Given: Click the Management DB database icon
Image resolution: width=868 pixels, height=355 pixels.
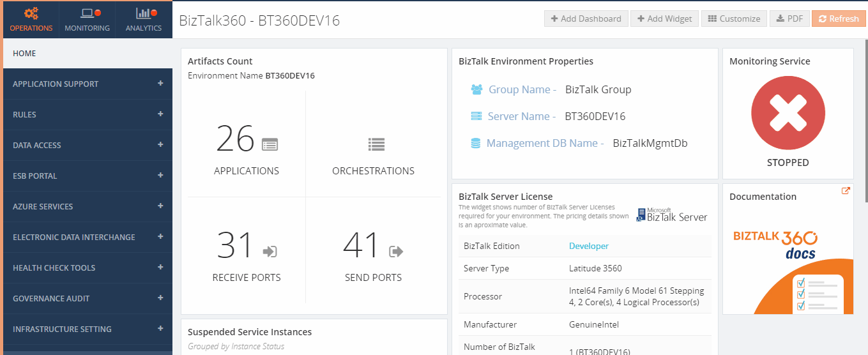Looking at the screenshot, I should click(x=475, y=143).
